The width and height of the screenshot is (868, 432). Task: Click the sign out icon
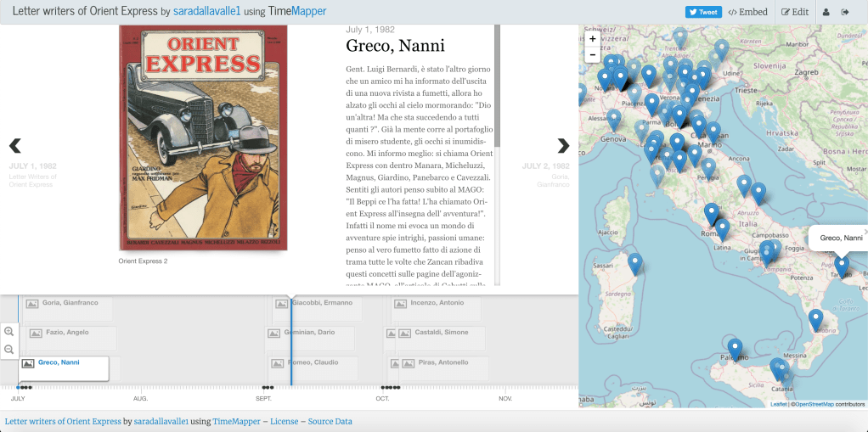click(845, 12)
